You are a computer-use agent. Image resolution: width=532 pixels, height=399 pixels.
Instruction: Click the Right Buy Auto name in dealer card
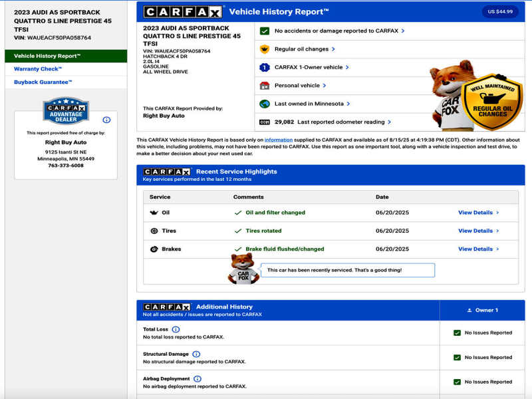[x=66, y=142]
